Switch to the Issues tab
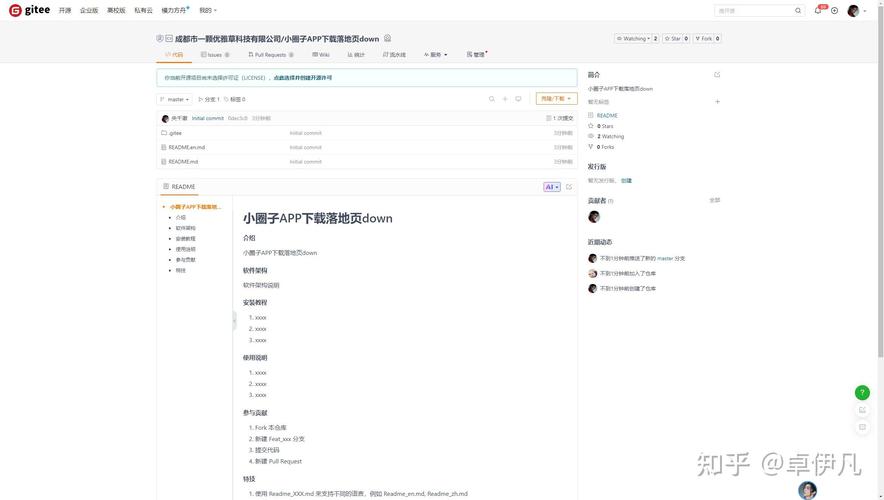Viewport: 884px width, 500px height. 215,55
